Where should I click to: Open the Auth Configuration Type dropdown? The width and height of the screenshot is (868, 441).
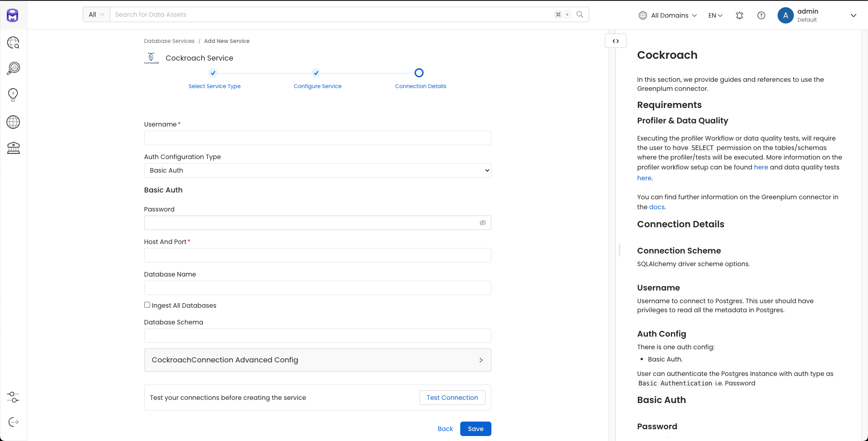[317, 170]
